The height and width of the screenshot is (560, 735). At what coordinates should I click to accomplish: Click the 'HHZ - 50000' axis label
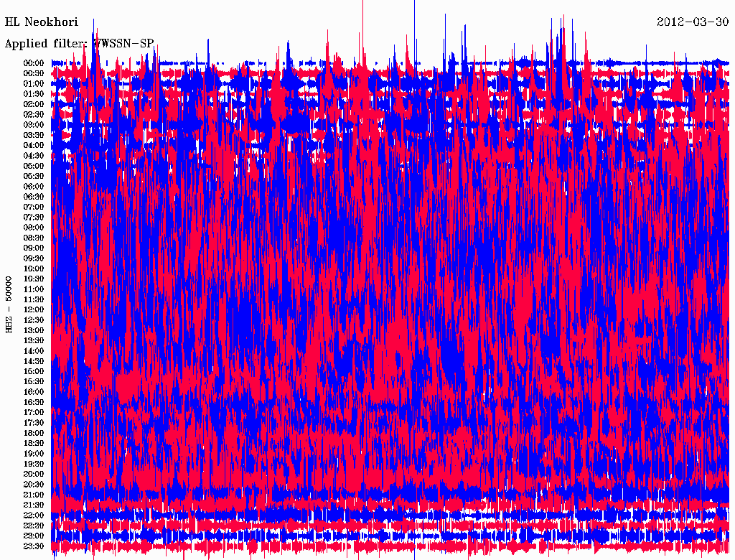9,304
